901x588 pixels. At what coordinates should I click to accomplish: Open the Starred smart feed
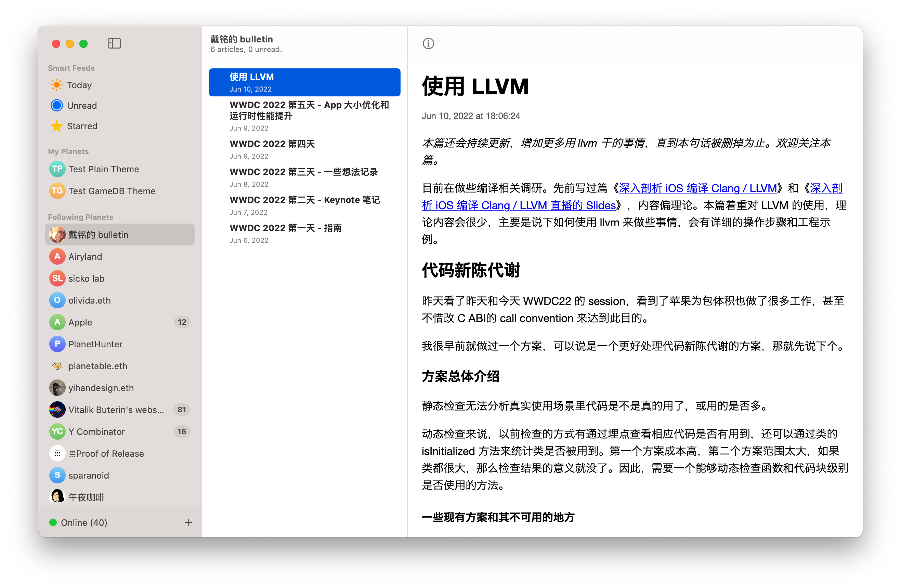click(x=82, y=126)
